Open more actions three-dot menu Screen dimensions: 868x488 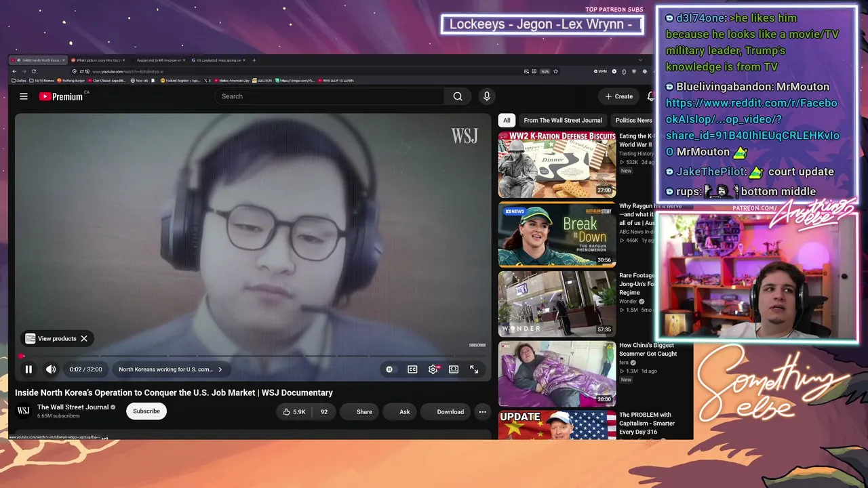click(482, 411)
